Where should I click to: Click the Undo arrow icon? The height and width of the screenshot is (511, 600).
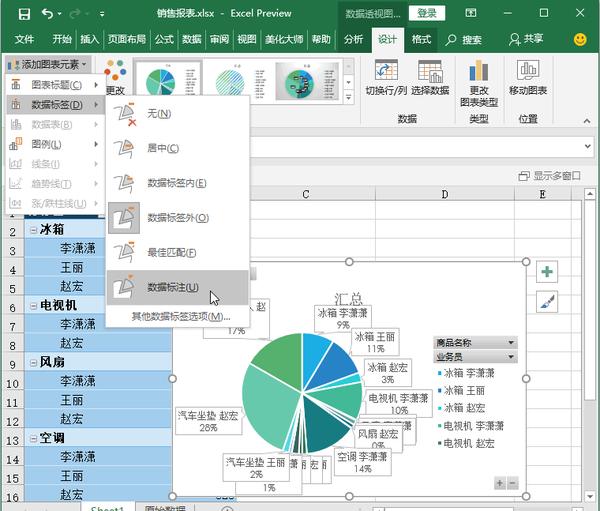pos(47,14)
